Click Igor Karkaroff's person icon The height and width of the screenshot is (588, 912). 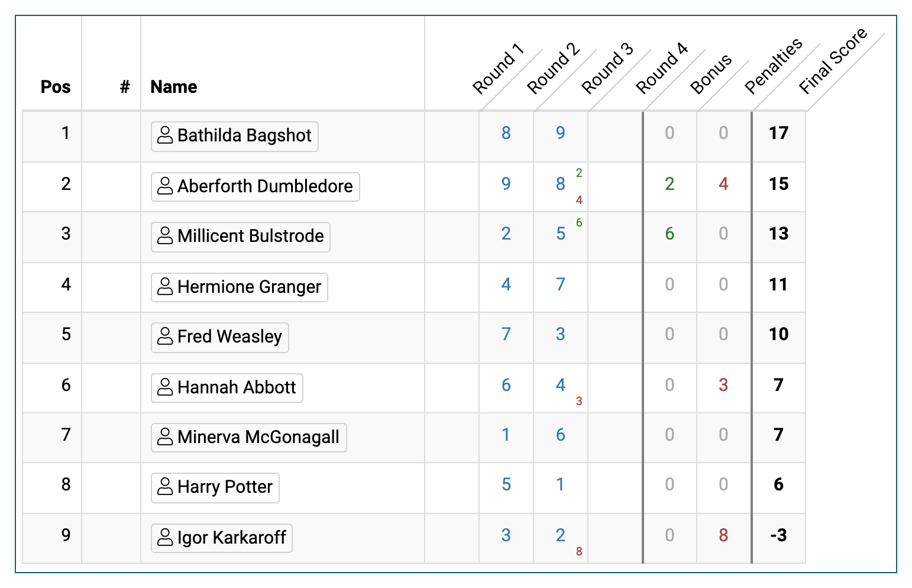point(165,538)
